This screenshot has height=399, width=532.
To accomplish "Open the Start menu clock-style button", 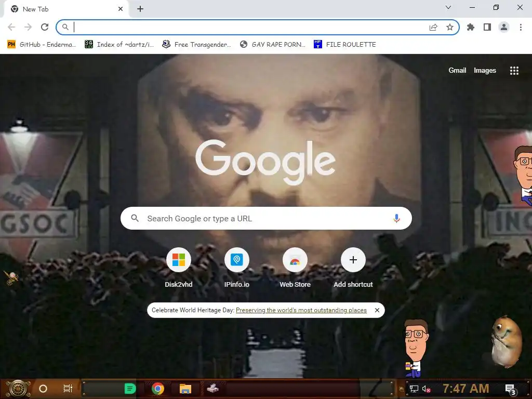I will (x=18, y=389).
